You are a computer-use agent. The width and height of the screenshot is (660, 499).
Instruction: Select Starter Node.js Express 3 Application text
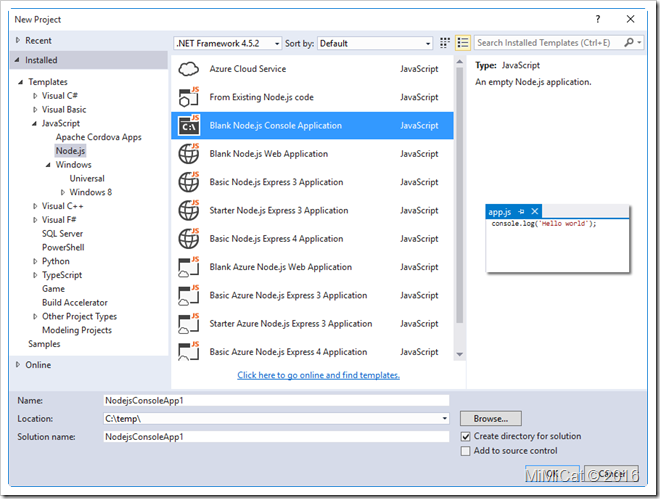click(279, 210)
